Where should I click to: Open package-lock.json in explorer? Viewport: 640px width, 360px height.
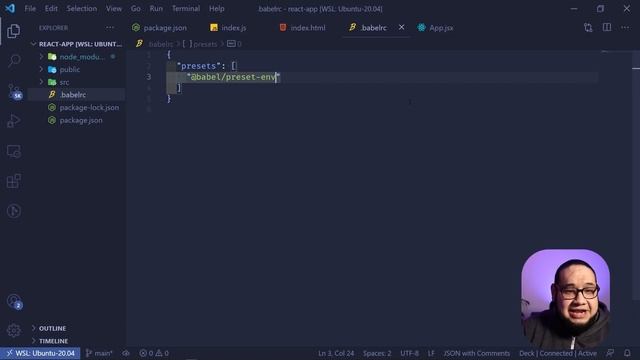point(76,107)
